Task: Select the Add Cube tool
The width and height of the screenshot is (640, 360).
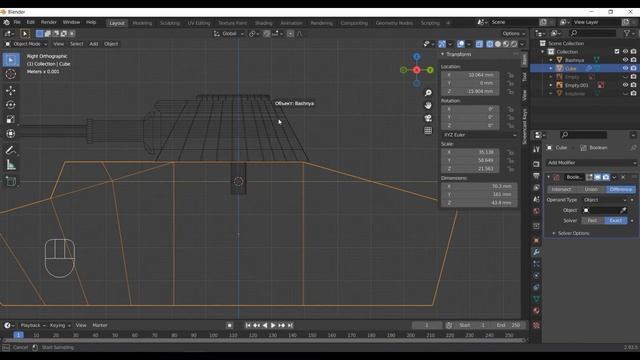Action: pos(11,181)
